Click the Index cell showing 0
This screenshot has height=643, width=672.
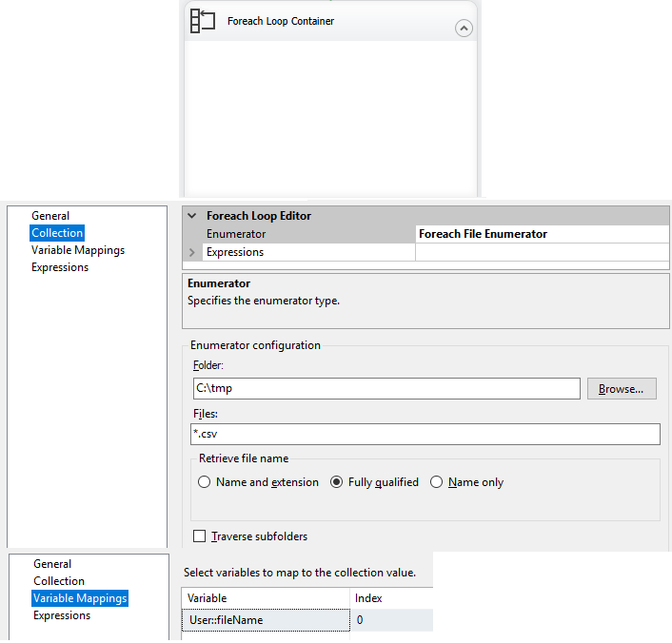pos(390,620)
